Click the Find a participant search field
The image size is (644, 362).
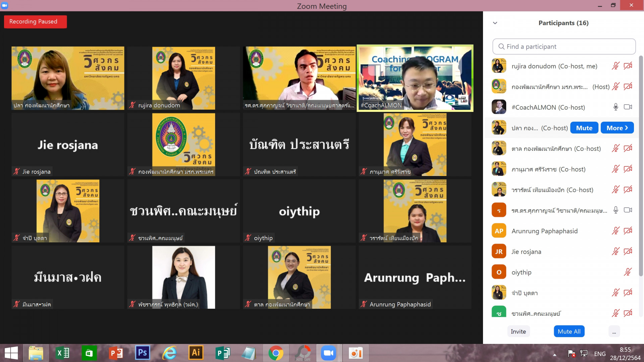[x=564, y=47]
